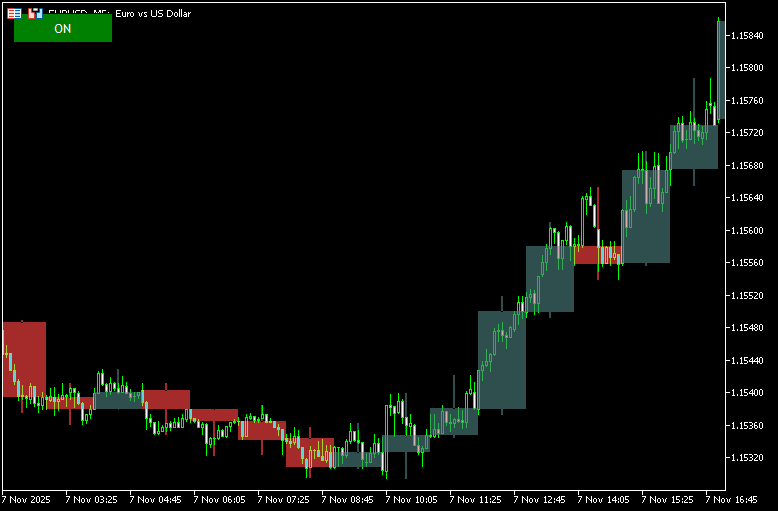Click the large red rectangle at the chart's far left
The image size is (778, 511).
[x=25, y=359]
